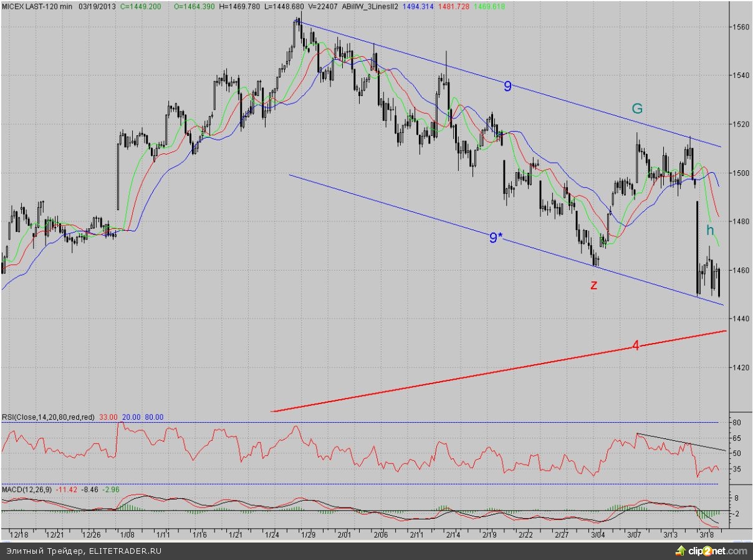Select the teal h wave label

click(x=710, y=230)
